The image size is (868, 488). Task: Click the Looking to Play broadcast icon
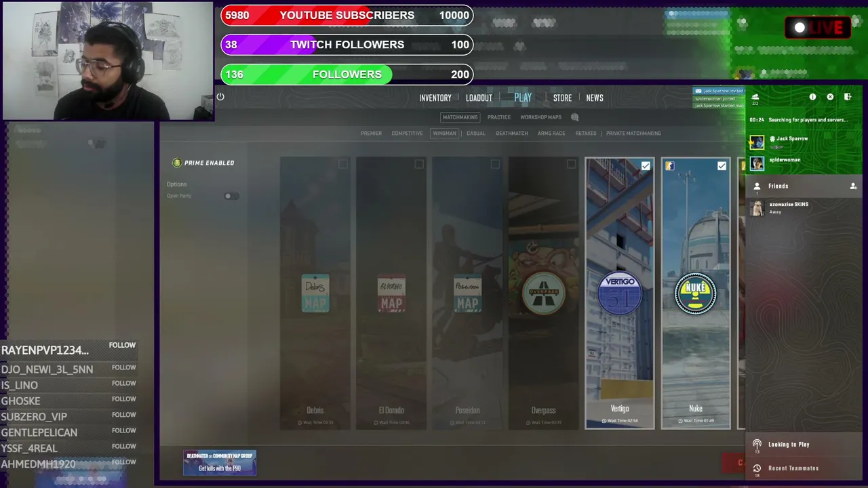(x=757, y=445)
